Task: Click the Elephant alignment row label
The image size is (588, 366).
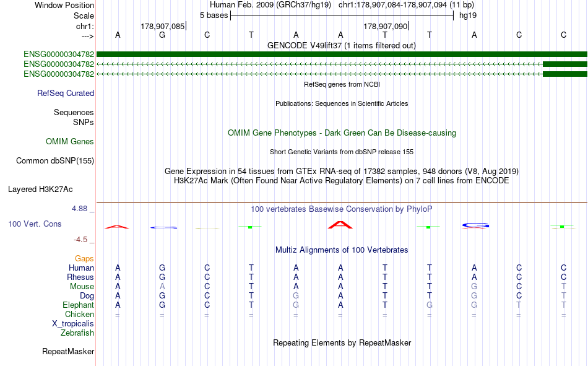Action: (78, 305)
